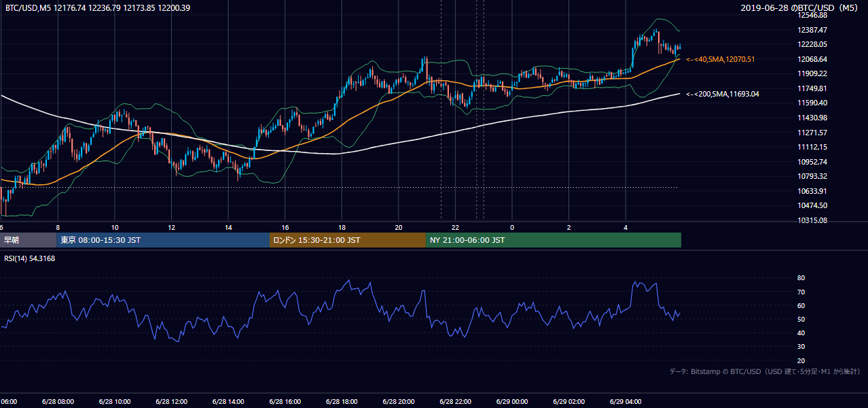Viewport: 868px width, 408px height.
Task: Click RSI scale label 70
Action: (x=801, y=292)
